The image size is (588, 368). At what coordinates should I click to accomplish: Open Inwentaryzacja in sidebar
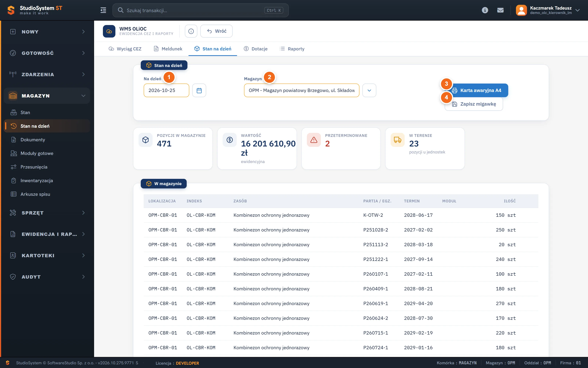coord(47,181)
